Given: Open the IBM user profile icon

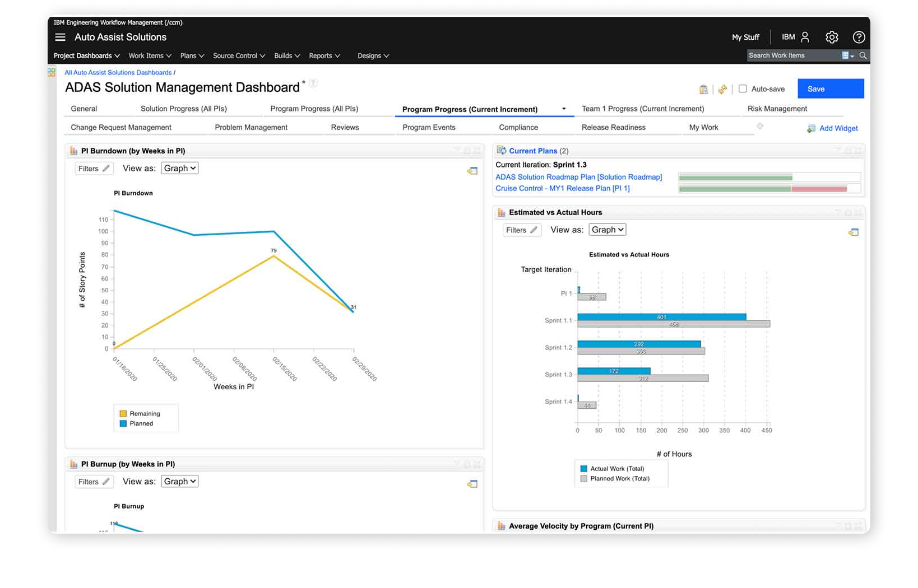Looking at the screenshot, I should click(805, 37).
